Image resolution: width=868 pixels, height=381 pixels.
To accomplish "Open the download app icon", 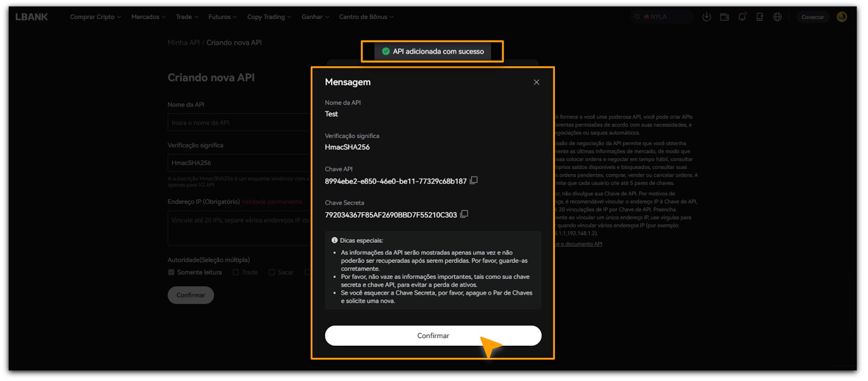I will point(706,17).
